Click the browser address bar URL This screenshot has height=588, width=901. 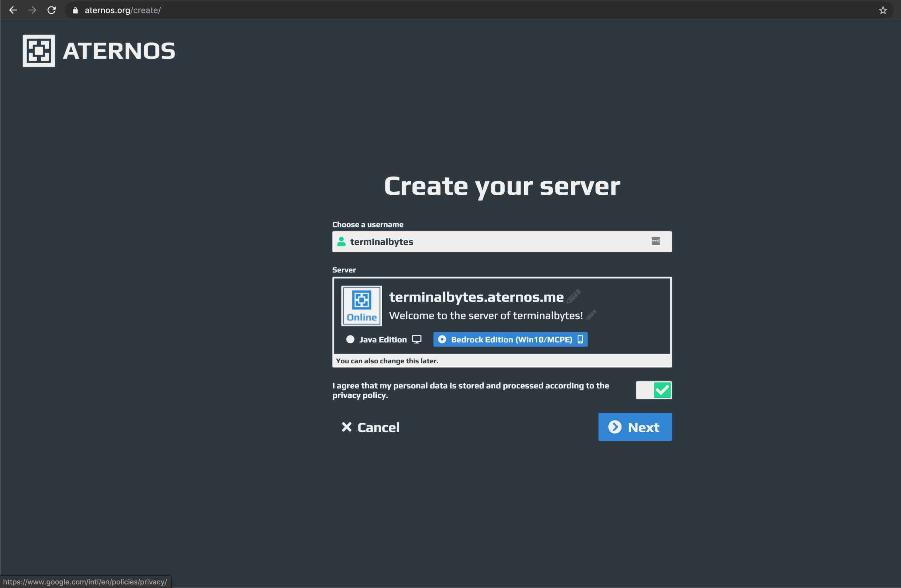(123, 10)
